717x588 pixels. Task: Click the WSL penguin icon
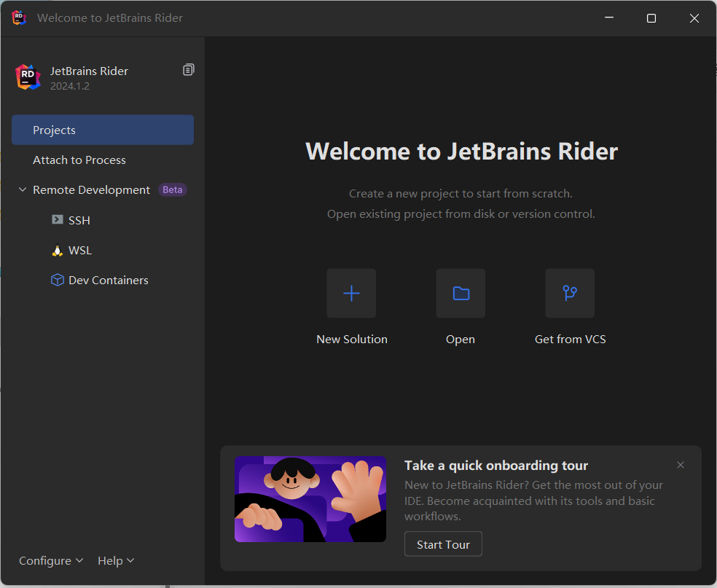coord(57,251)
